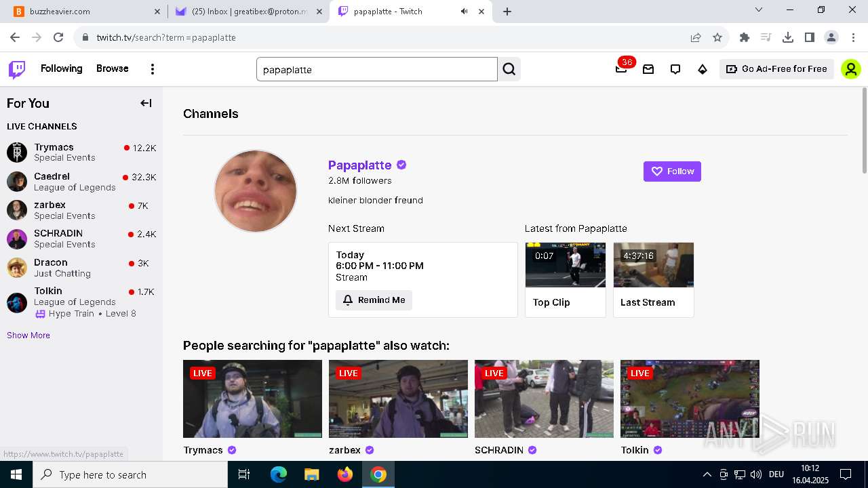Click the search magnifier button

coord(509,69)
